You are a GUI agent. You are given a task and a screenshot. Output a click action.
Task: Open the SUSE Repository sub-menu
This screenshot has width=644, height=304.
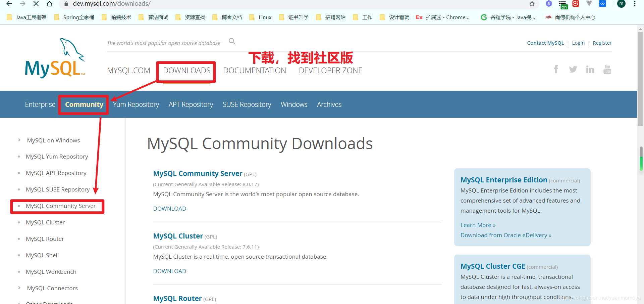point(247,104)
